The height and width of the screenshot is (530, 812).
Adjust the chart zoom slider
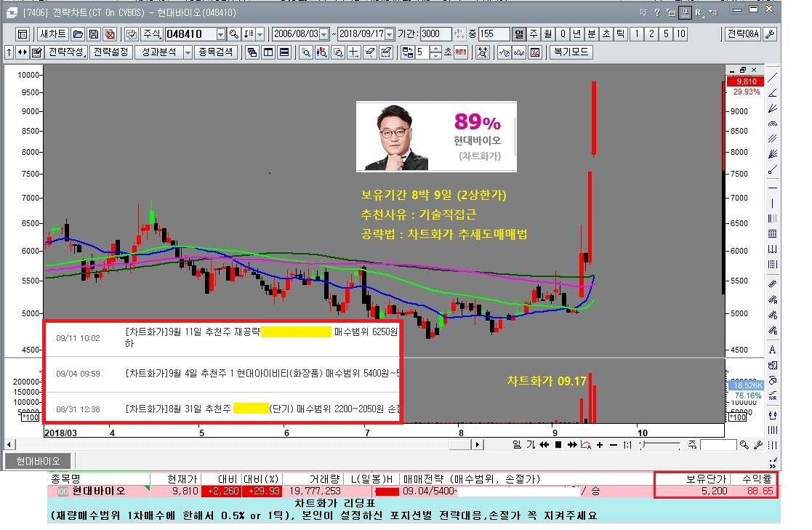coord(659,444)
